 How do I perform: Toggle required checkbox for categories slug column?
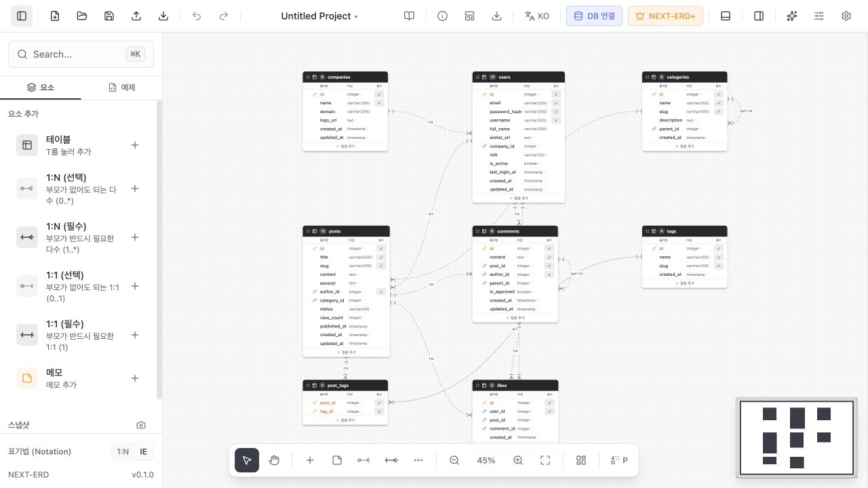(719, 112)
